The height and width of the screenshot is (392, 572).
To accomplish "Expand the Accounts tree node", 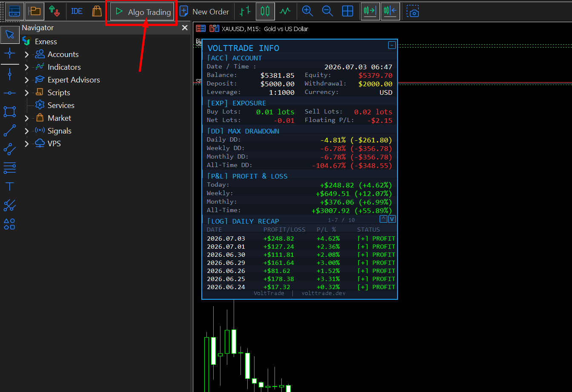I will (x=27, y=54).
